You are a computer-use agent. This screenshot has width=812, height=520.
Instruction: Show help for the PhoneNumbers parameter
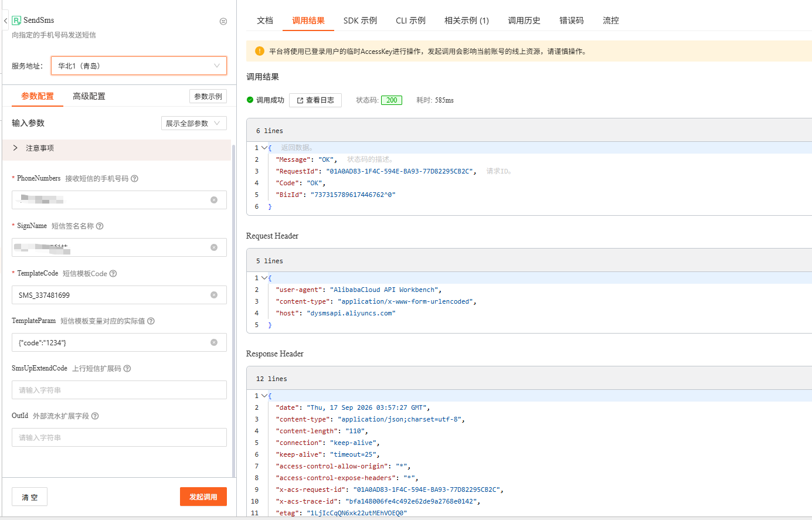coord(134,179)
